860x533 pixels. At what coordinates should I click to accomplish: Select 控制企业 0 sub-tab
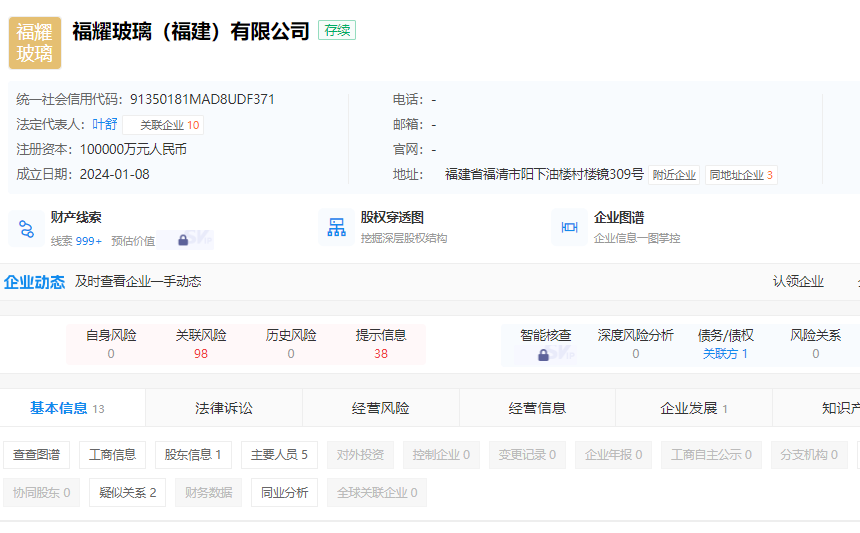click(x=441, y=455)
